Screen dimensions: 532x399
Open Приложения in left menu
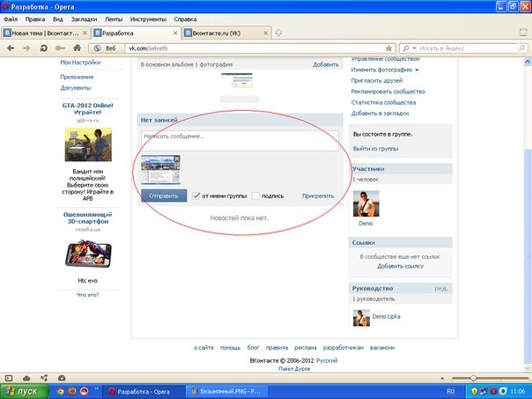point(77,77)
